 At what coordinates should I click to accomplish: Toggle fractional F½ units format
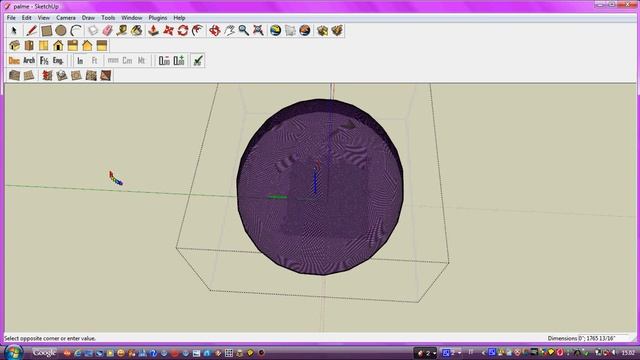pyautogui.click(x=44, y=61)
